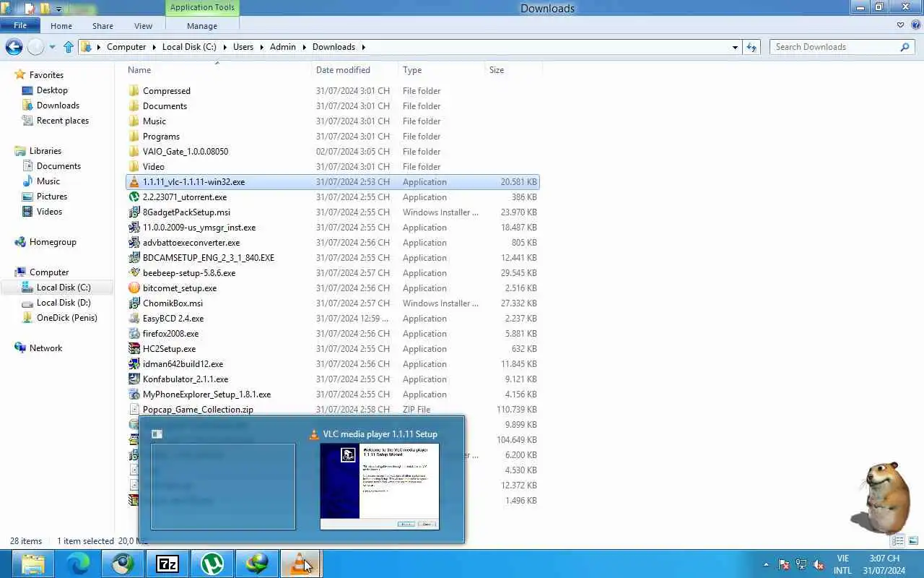Sort by Date modified column header
Screen dimensions: 924x578
click(x=354, y=70)
